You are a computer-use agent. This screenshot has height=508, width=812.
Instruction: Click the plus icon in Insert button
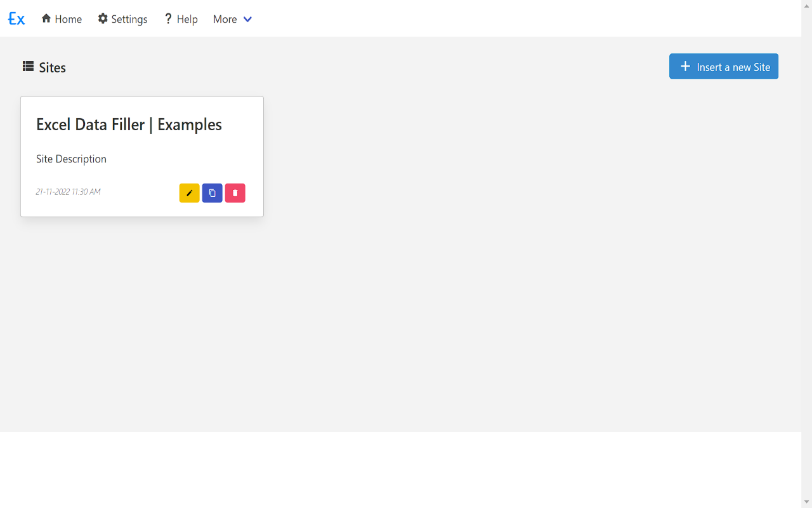pos(685,67)
